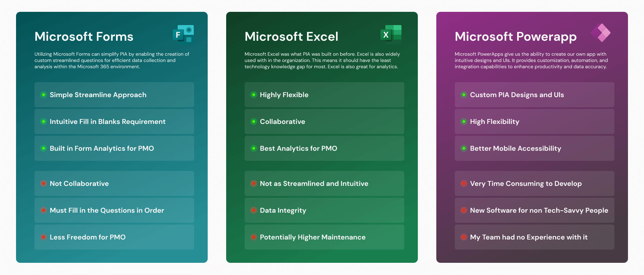The height and width of the screenshot is (275, 644).
Task: Click red dot beside Not Collaborative
Action: pos(44,183)
